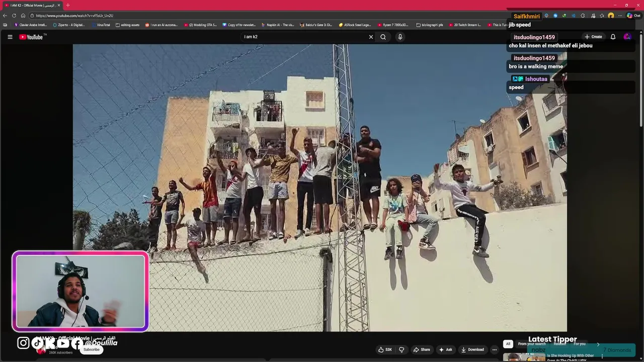Click on the video player frame
The image size is (644, 362).
point(319,188)
